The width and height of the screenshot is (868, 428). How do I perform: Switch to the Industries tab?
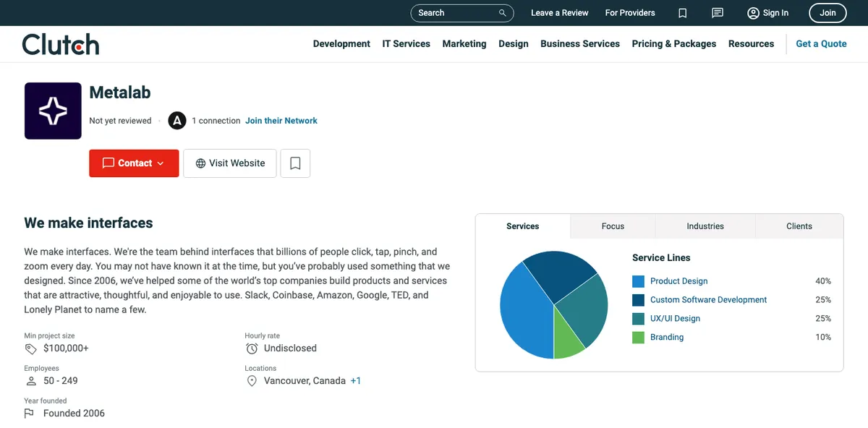pos(705,226)
